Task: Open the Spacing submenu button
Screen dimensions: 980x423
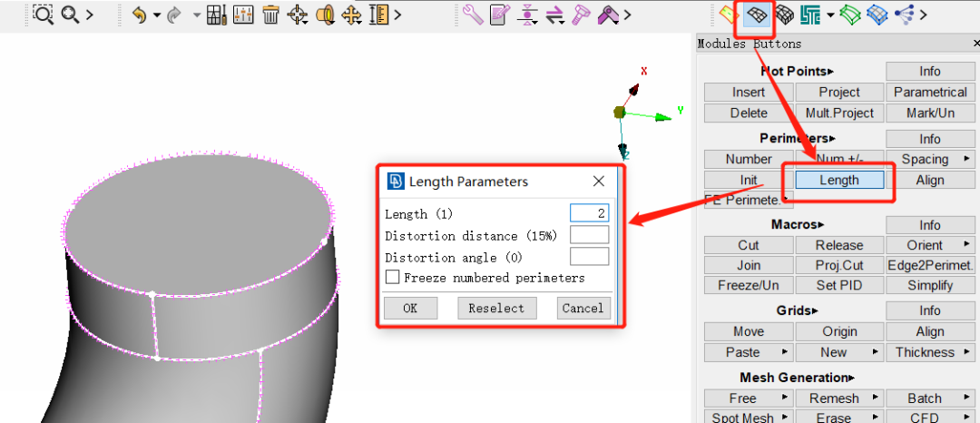Action: [x=930, y=159]
